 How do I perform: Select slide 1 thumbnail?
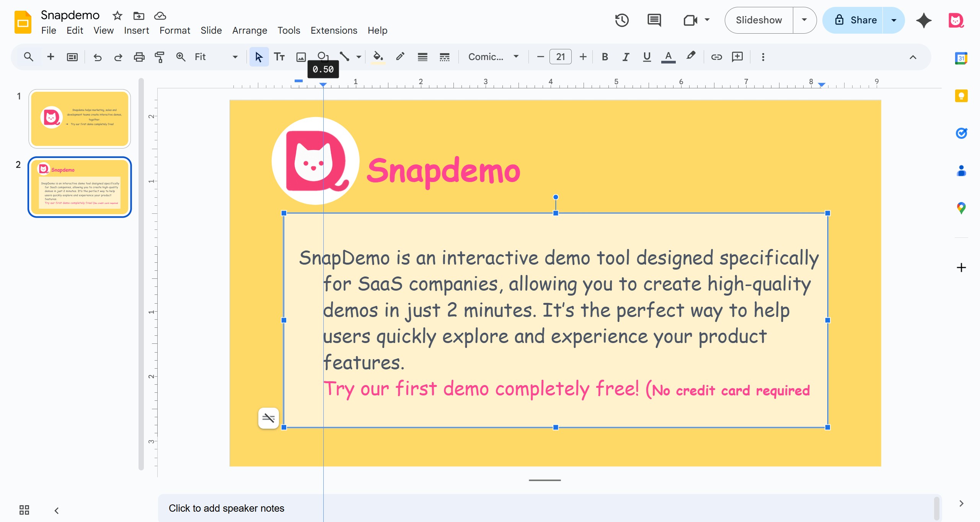(x=80, y=119)
